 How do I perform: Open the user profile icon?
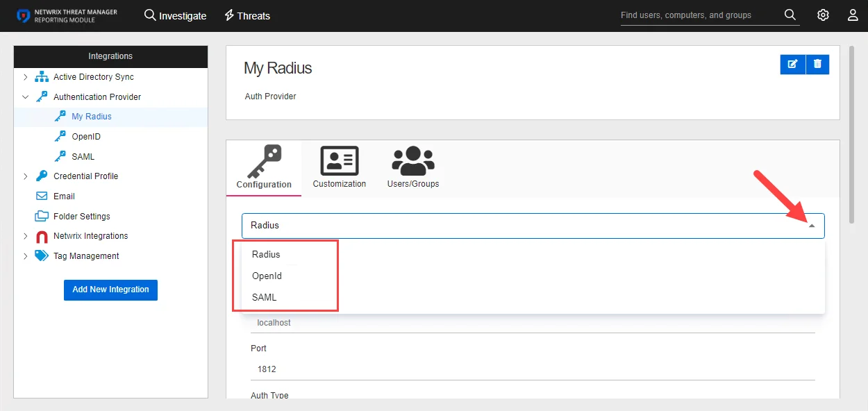click(853, 15)
